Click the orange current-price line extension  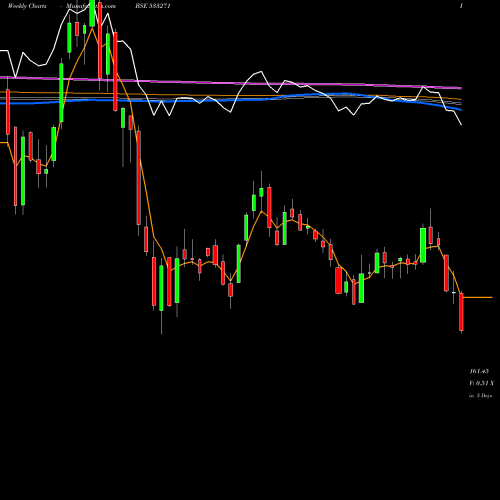tap(478, 297)
